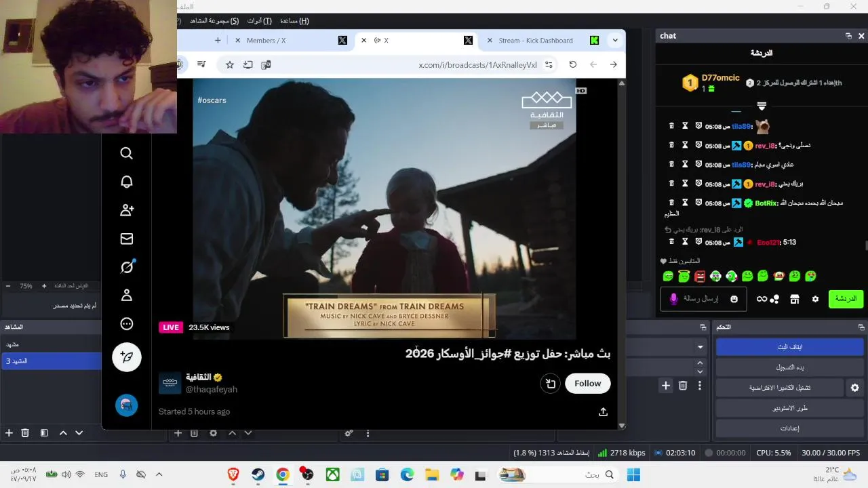The width and height of the screenshot is (868, 488).
Task: Collapse the pinned gift banner arrow in chat
Action: point(762,106)
